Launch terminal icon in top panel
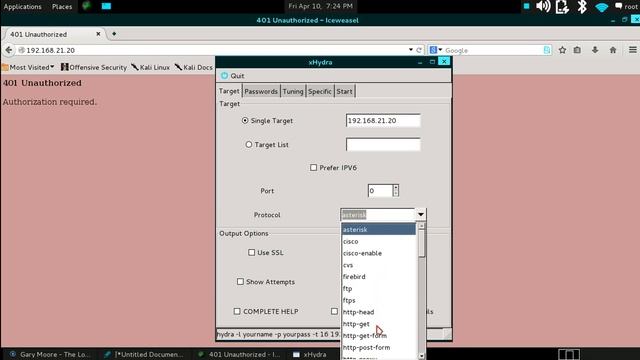The image size is (640, 360). coord(106,6)
